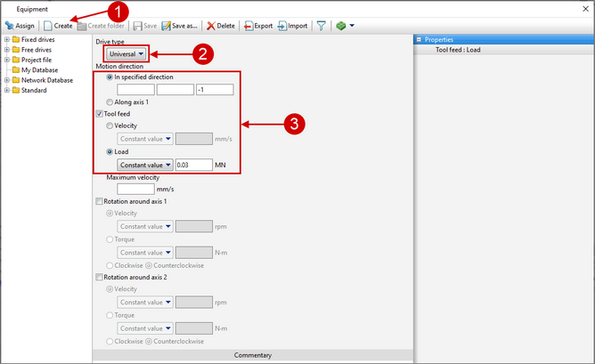Screen dimensions: 595x364
Task: Open the Drive type Universal dropdown
Action: (126, 54)
